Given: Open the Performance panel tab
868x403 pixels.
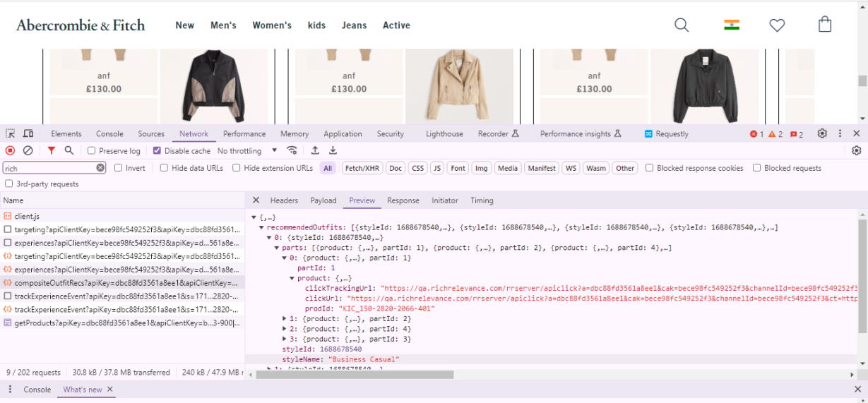Looking at the screenshot, I should point(244,134).
